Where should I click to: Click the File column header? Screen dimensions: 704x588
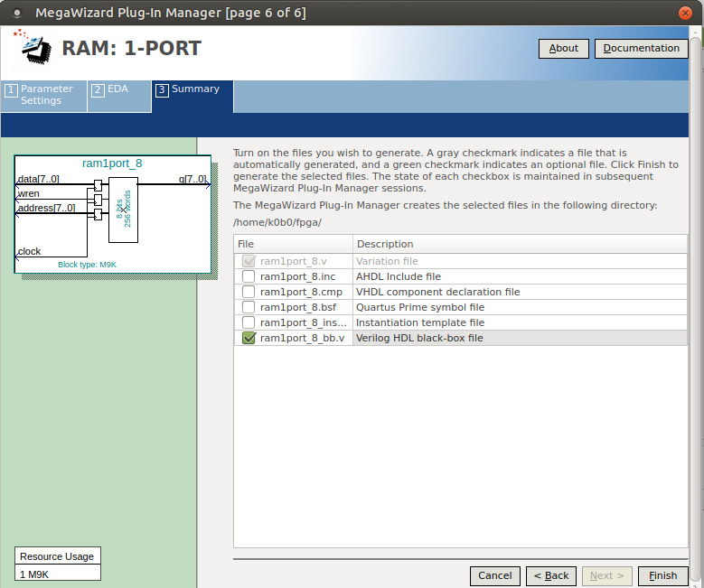(293, 244)
